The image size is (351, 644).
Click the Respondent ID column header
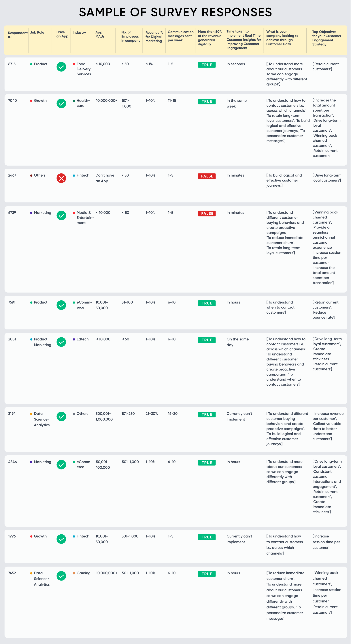tap(18, 35)
